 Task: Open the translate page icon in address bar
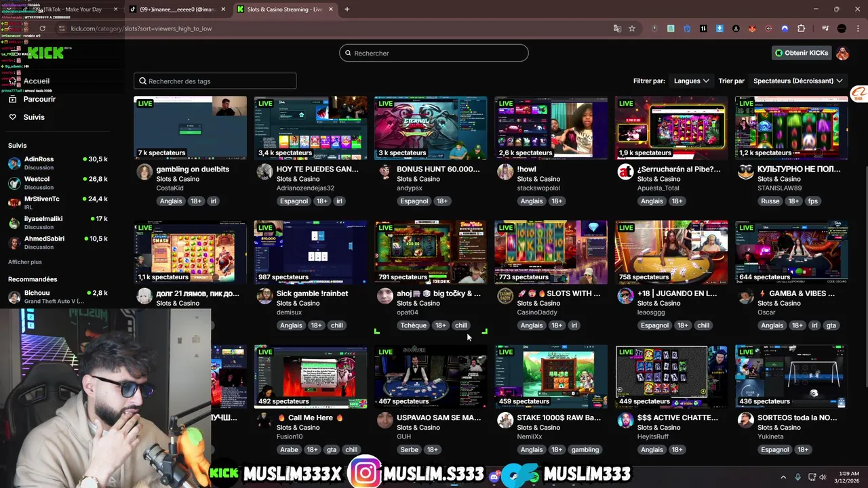(x=617, y=28)
